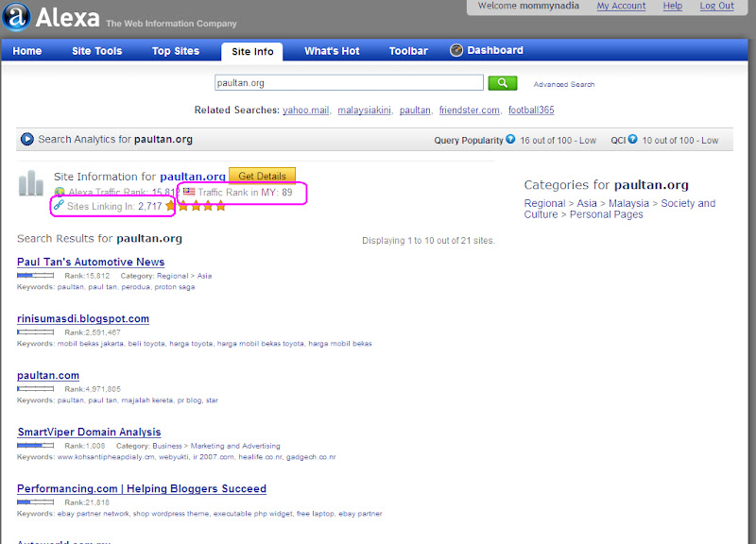Open the Malaysia category link

coord(628,203)
